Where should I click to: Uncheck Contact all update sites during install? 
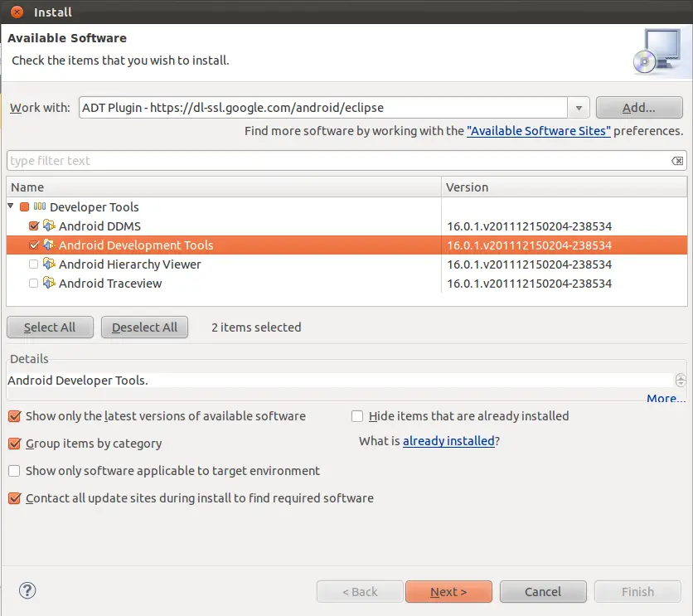pyautogui.click(x=15, y=498)
